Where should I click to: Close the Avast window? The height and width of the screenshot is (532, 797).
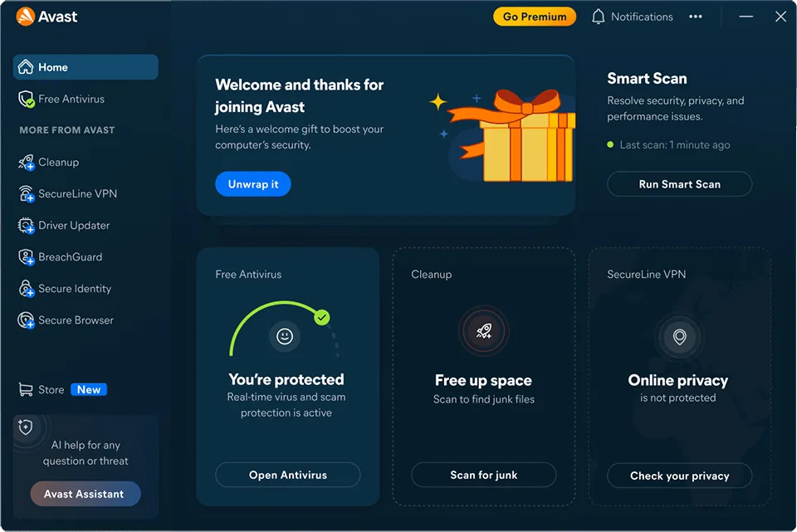[x=780, y=17]
